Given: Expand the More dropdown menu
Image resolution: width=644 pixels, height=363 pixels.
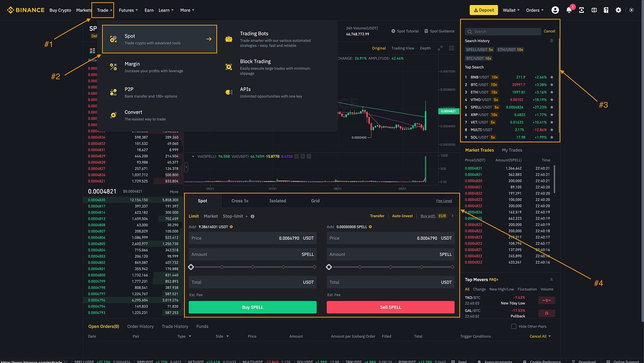Looking at the screenshot, I should point(187,10).
